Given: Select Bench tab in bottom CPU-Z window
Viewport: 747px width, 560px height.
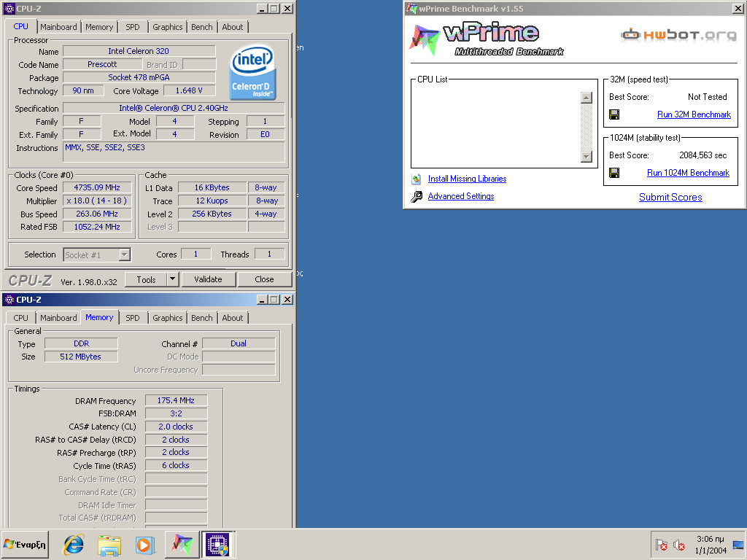Looking at the screenshot, I should point(202,318).
